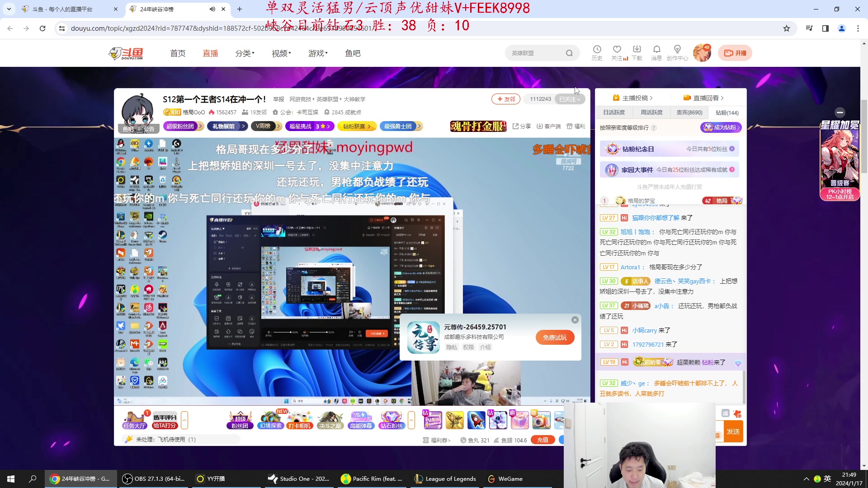Toggle Chrome side panel icon
Screen dimensions: 868x488
click(826, 28)
